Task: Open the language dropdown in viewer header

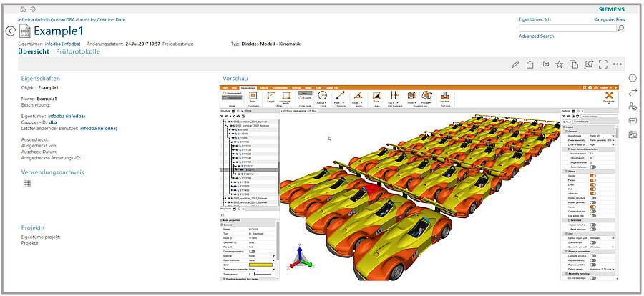Action: [x=608, y=87]
